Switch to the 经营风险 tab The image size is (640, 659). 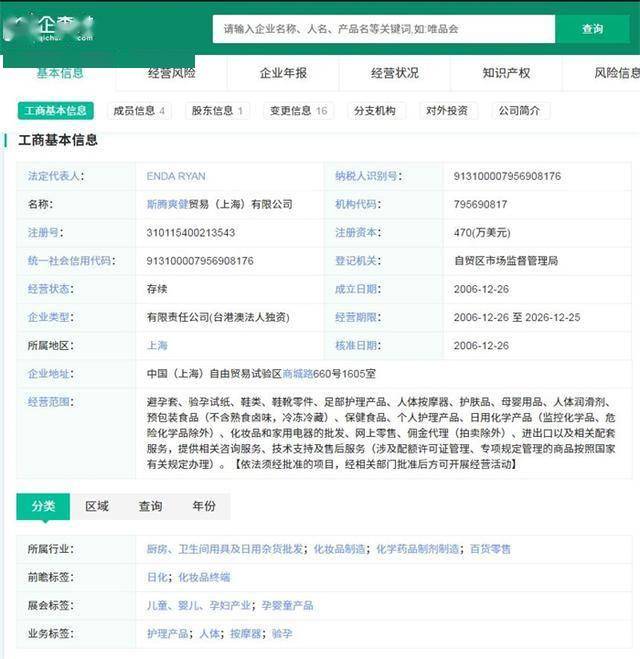click(x=172, y=73)
